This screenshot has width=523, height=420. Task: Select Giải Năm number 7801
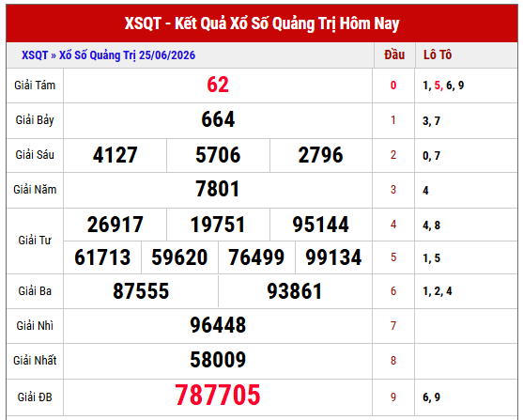(218, 189)
